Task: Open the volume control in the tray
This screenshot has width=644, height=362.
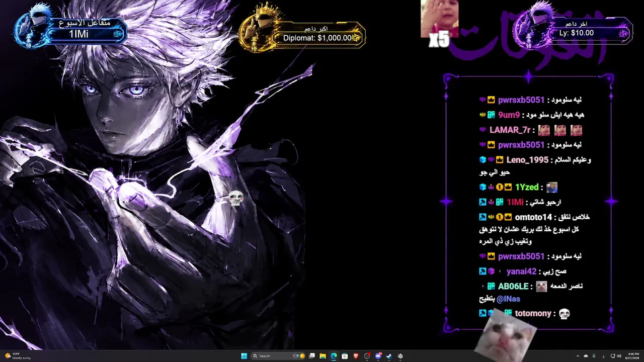Action: 619,356
